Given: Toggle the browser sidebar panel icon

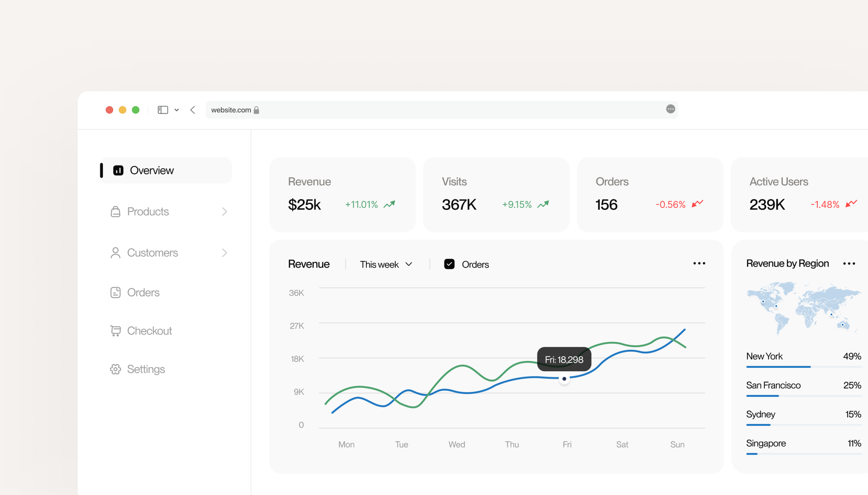Looking at the screenshot, I should [x=163, y=110].
